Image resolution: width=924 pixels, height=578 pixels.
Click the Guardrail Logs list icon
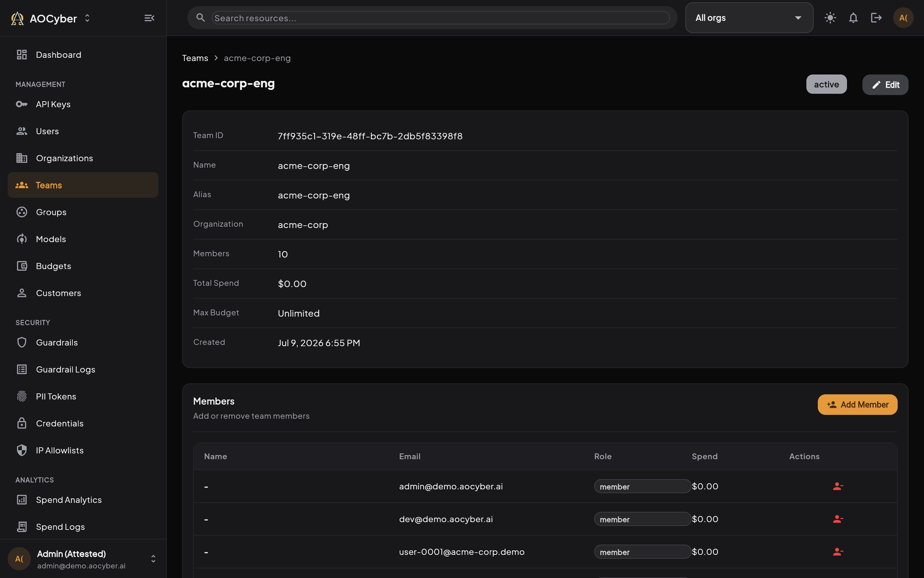22,369
